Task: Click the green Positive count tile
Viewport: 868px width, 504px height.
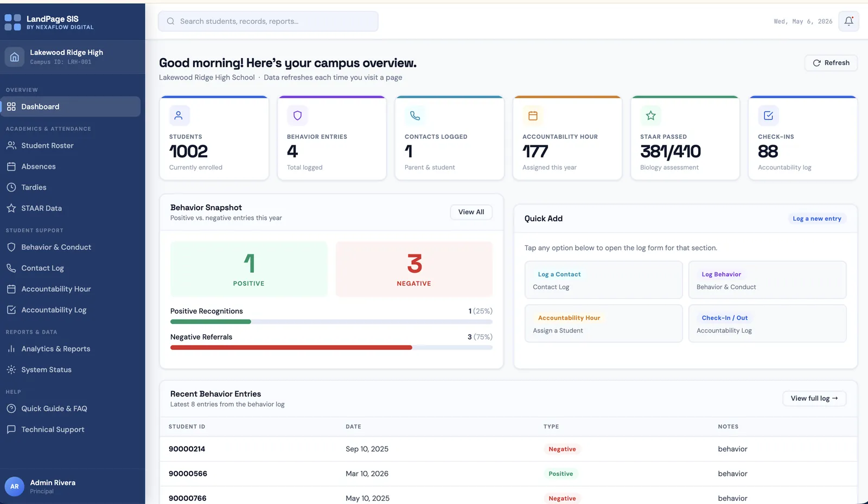Action: pos(249,269)
